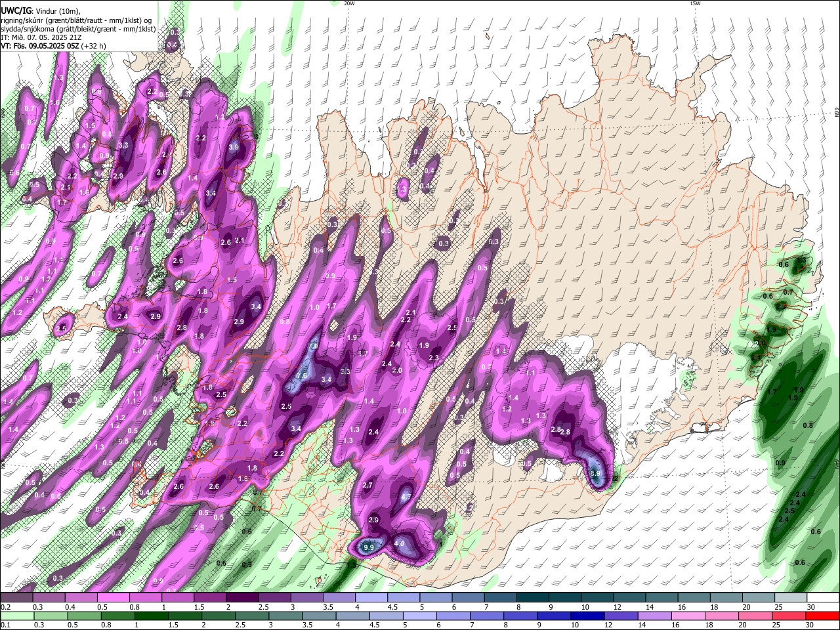The width and height of the screenshot is (840, 630).
Task: Click the '7.6' precipitation value on the map
Action: pos(301,375)
